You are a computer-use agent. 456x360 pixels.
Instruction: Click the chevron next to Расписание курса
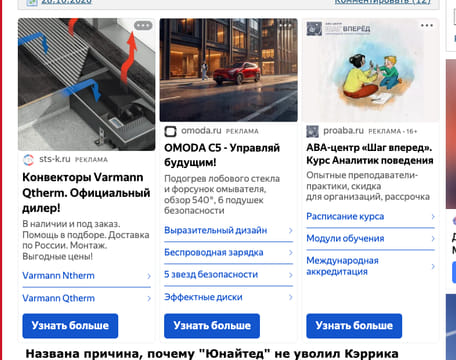(433, 217)
